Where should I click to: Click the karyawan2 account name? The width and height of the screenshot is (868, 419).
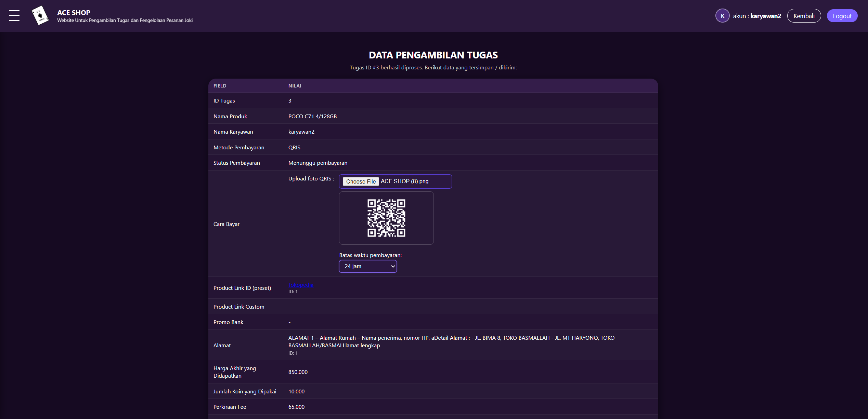[x=765, y=16]
